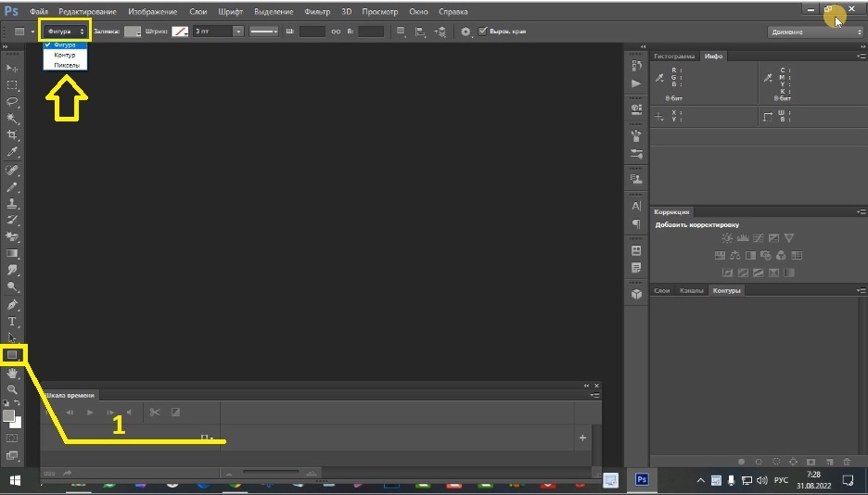Screen dimensions: 868x495
Task: Open the Clone Source panel icon
Action: 636,179
